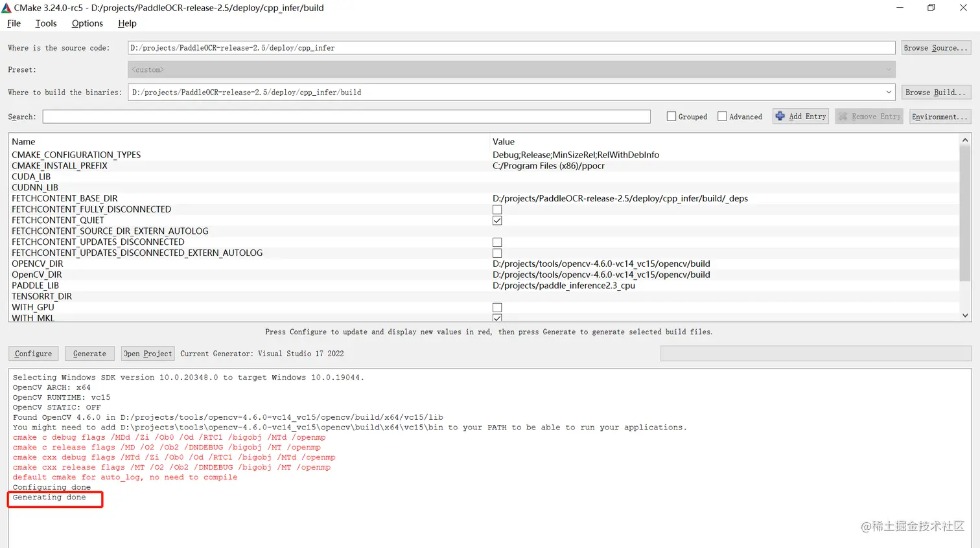The width and height of the screenshot is (980, 548).
Task: Select the value D:/projects/paddle_inference2.3_cpu
Action: pos(564,286)
